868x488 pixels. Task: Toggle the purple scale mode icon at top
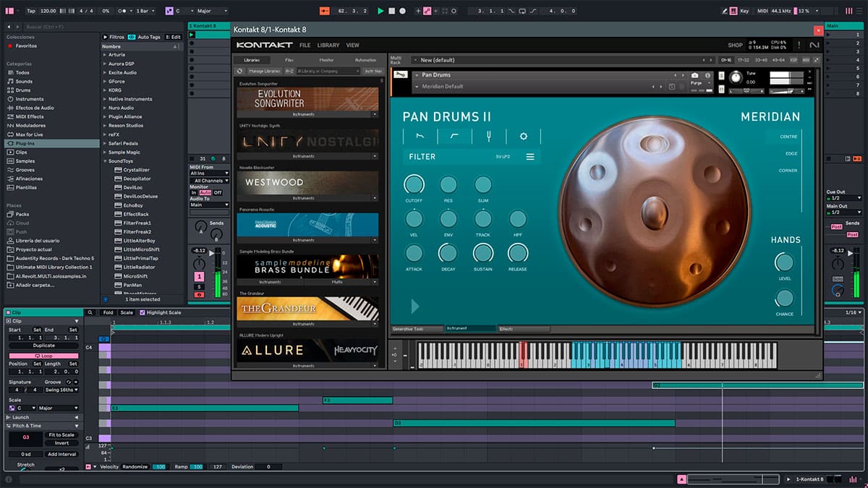click(x=169, y=11)
